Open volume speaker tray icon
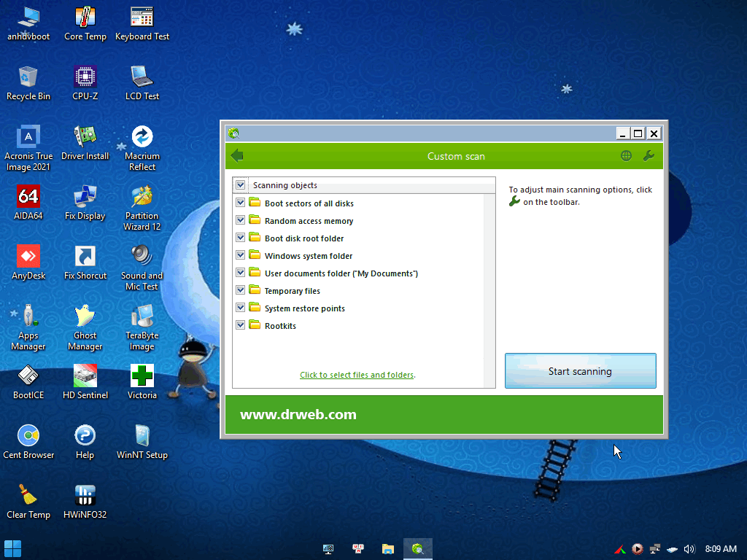Image resolution: width=747 pixels, height=560 pixels. (689, 549)
